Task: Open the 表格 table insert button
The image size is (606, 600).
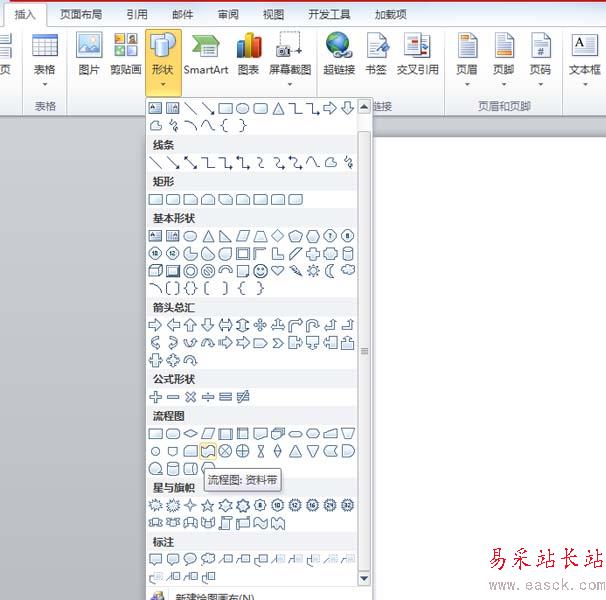Action: point(45,60)
